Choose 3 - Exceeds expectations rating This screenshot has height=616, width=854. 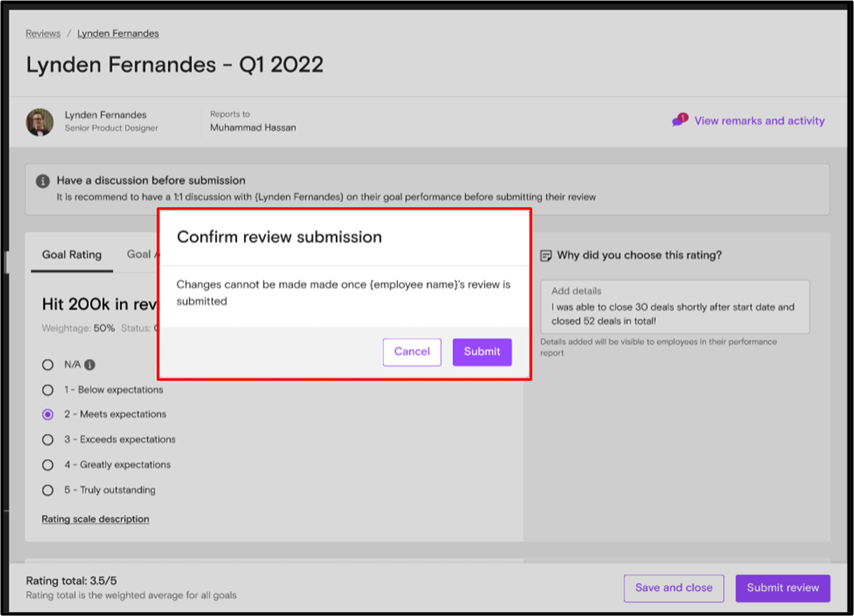coord(48,440)
